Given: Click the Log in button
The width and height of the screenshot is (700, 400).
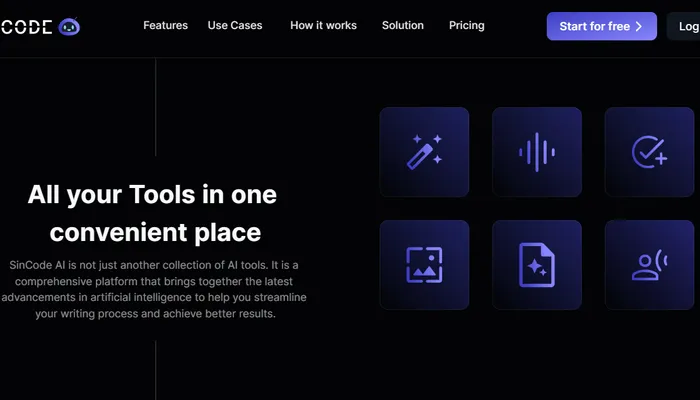Looking at the screenshot, I should pyautogui.click(x=685, y=26).
